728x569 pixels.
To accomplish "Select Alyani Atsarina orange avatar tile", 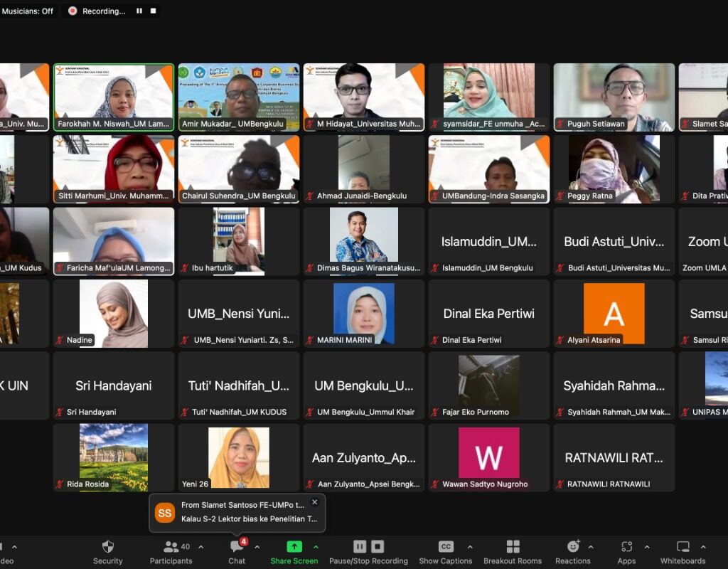I will [614, 313].
